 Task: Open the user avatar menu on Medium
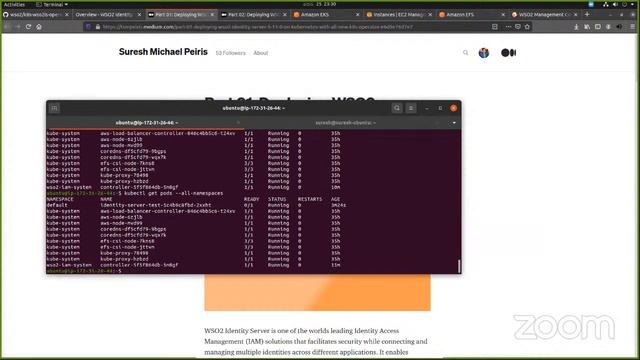[x=484, y=53]
